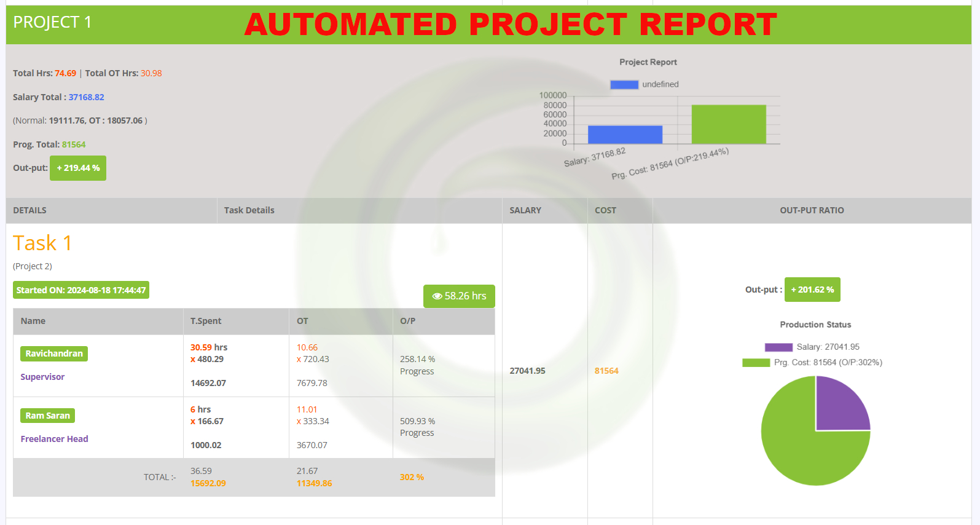
Task: Click the Ram Saran name tag
Action: [47, 416]
